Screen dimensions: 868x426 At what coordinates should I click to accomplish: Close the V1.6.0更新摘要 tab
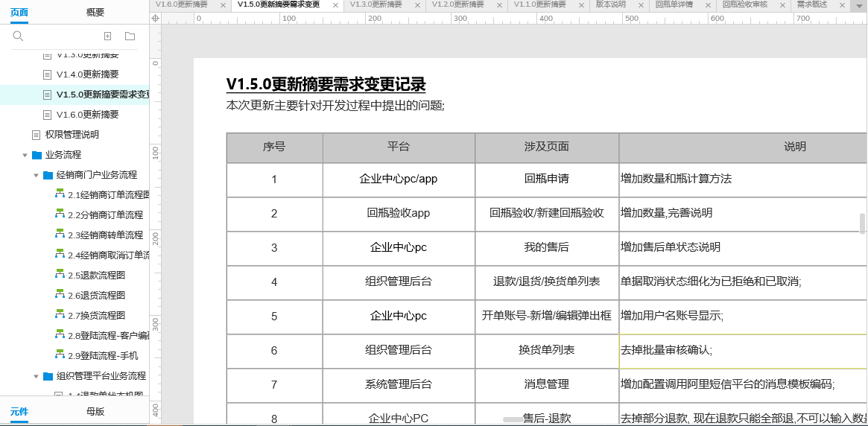pyautogui.click(x=223, y=5)
